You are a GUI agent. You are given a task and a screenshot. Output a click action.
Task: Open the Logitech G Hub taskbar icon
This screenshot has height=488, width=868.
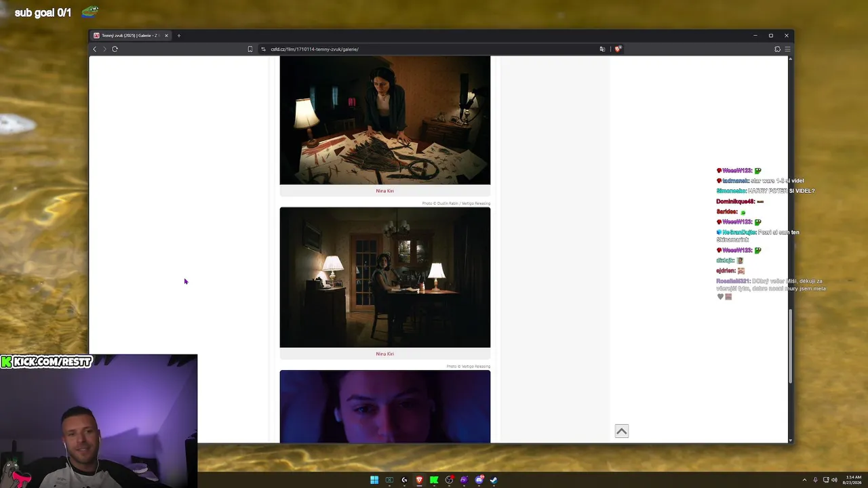pos(404,480)
